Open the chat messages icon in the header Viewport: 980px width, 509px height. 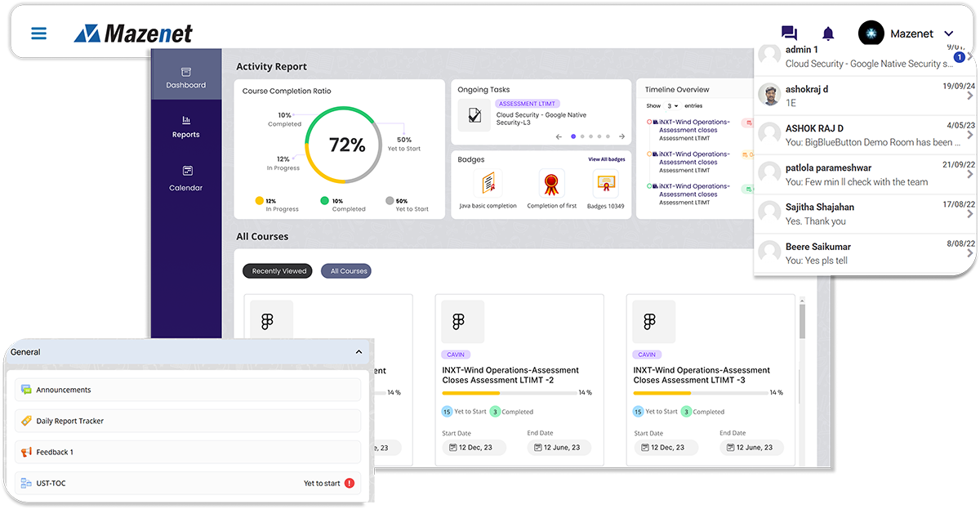[x=788, y=33]
